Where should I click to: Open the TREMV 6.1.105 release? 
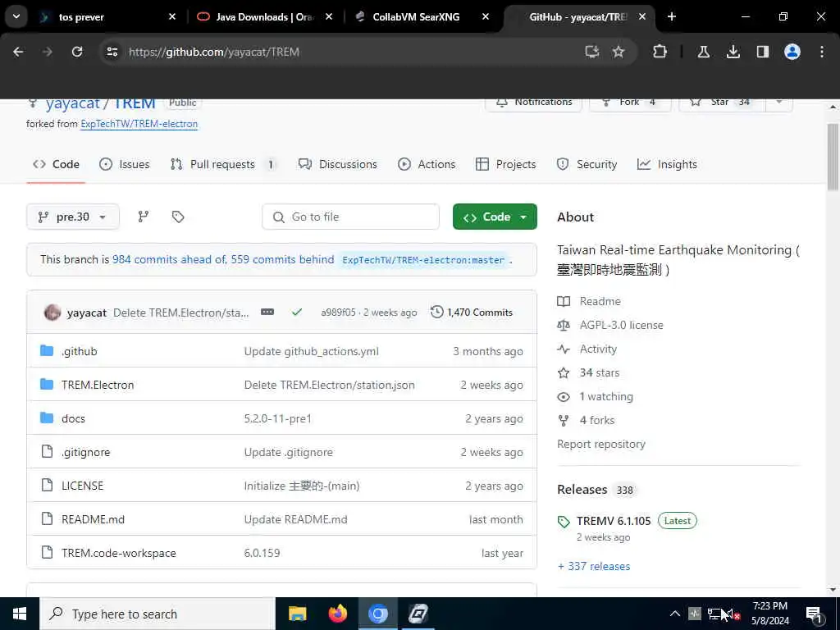(x=614, y=521)
